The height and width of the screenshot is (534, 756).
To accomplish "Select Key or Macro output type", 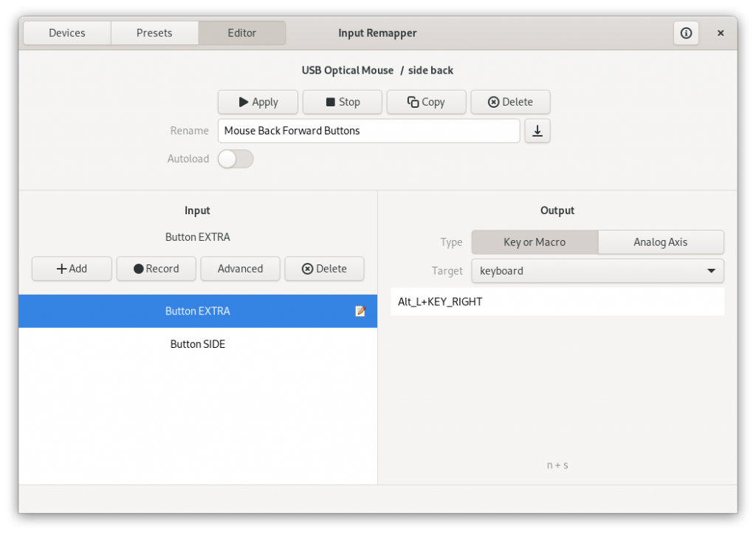I will 535,242.
